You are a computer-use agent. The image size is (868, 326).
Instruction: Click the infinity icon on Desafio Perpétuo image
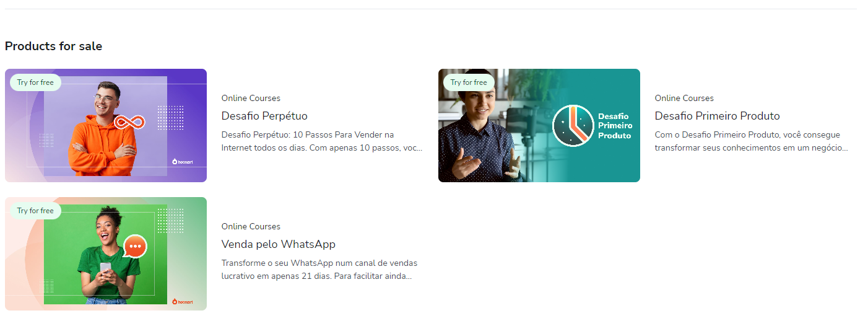[x=131, y=122]
